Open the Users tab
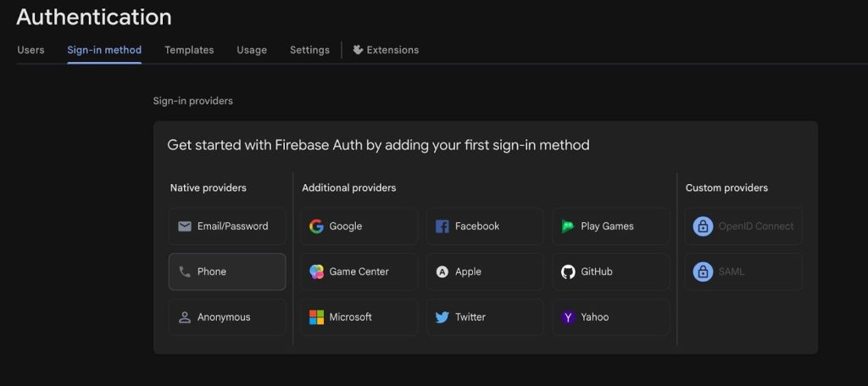The height and width of the screenshot is (386, 868). tap(31, 50)
